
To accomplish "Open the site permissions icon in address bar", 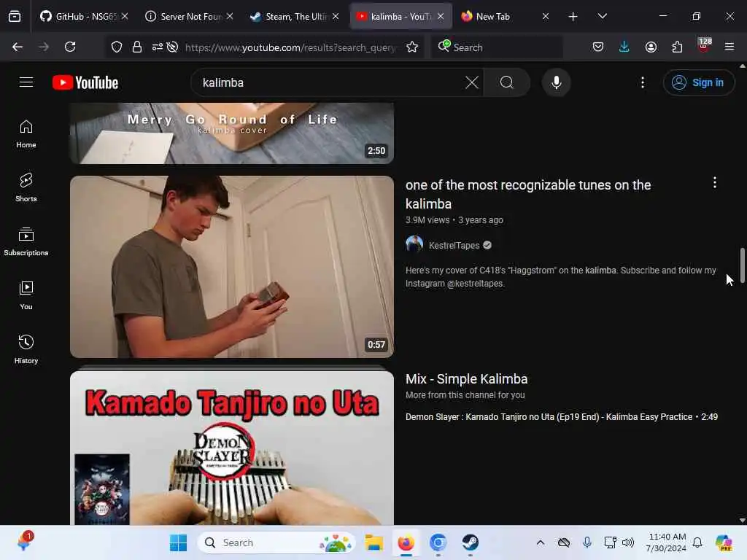I will [x=158, y=47].
